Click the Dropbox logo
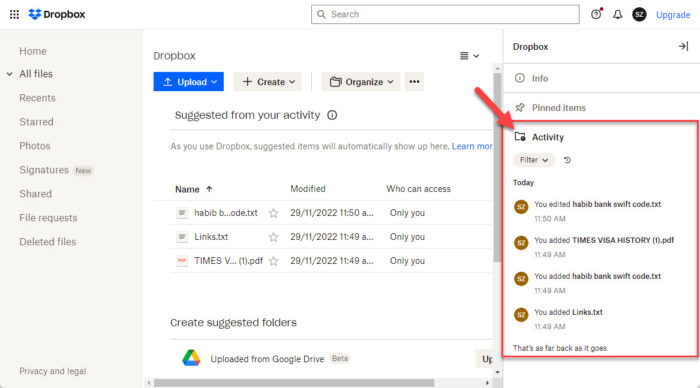The width and height of the screenshot is (700, 388). tap(57, 14)
